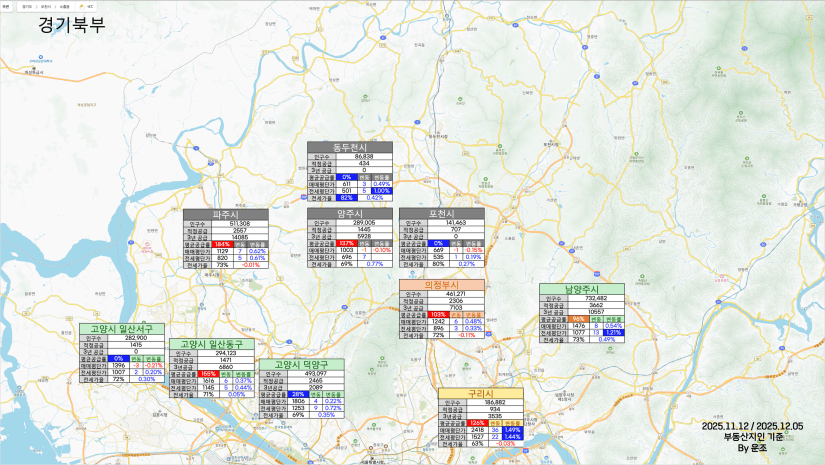Click the 양주시 table header
The height and width of the screenshot is (465, 825).
(x=350, y=213)
